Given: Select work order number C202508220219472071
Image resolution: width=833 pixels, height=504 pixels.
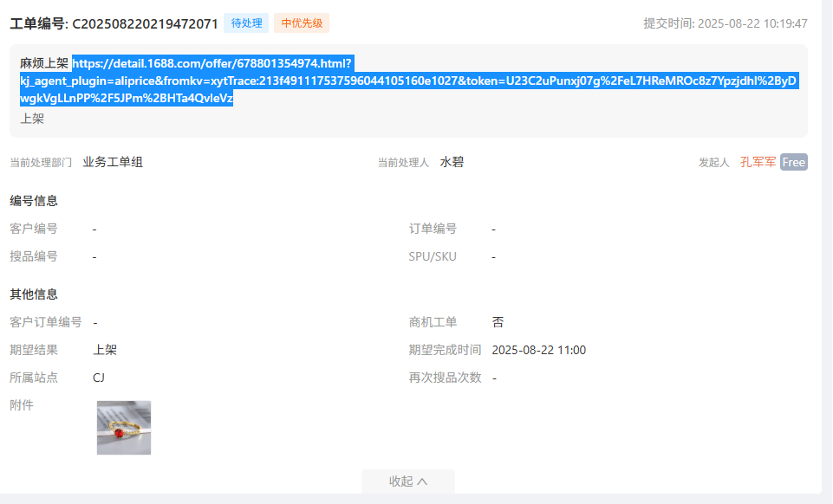Looking at the screenshot, I should 145,23.
